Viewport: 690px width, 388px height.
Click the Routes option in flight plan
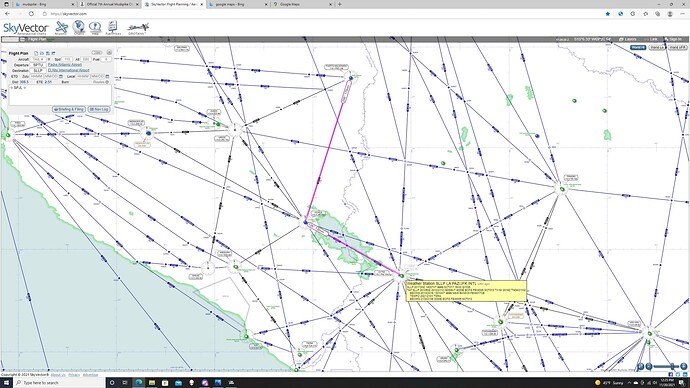point(101,82)
